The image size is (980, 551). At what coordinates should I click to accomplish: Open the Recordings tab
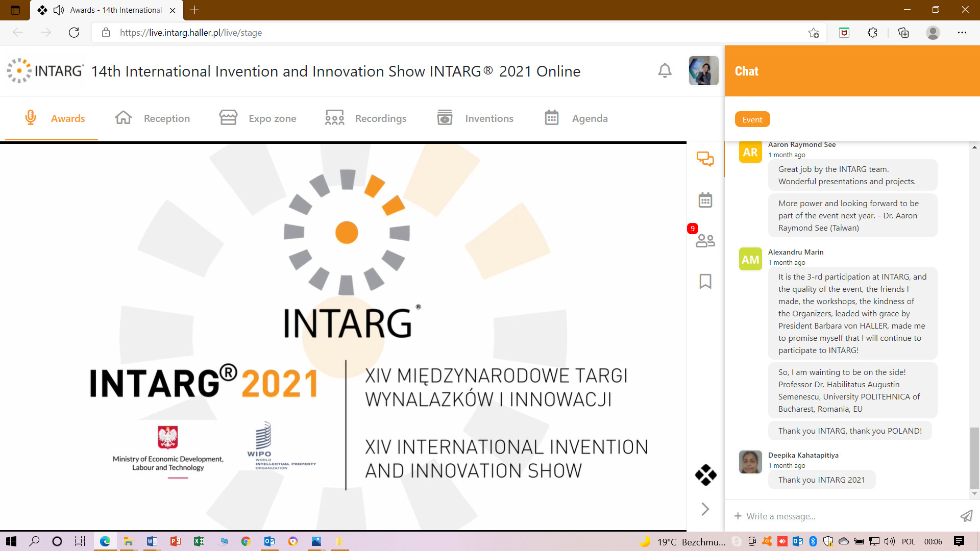[366, 118]
